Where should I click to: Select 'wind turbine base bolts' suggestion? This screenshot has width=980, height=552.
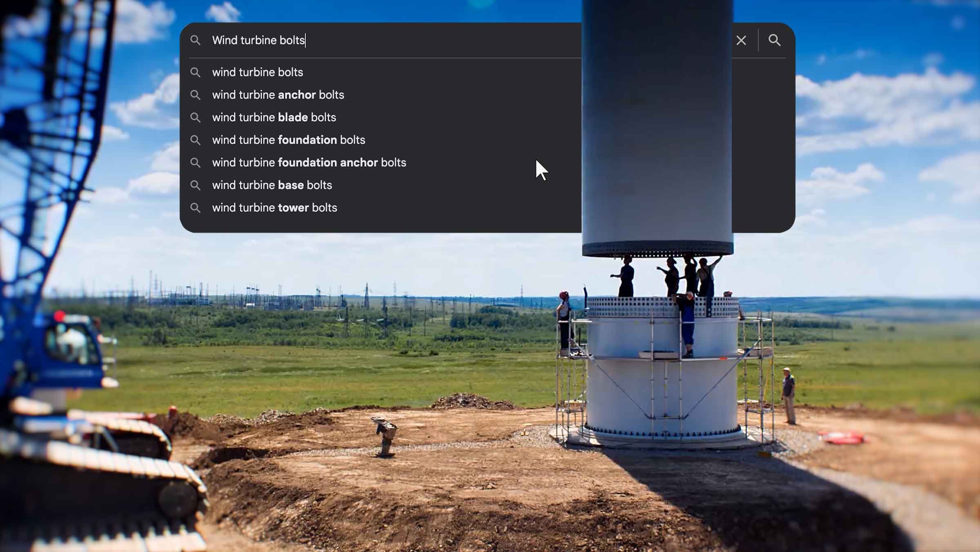(x=272, y=185)
